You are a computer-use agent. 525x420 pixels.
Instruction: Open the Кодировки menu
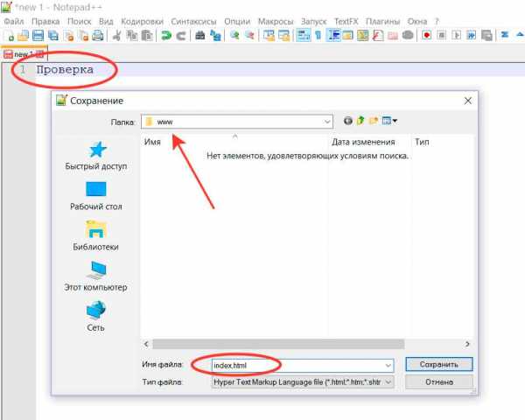(143, 21)
